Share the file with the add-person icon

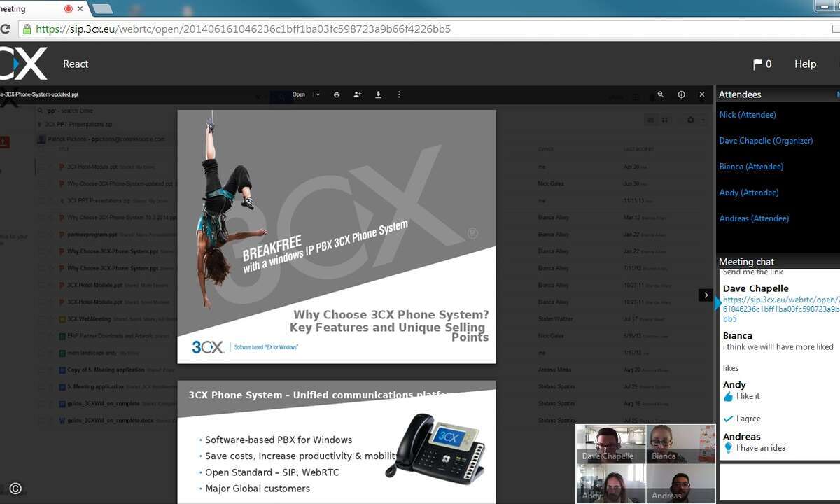pos(358,94)
